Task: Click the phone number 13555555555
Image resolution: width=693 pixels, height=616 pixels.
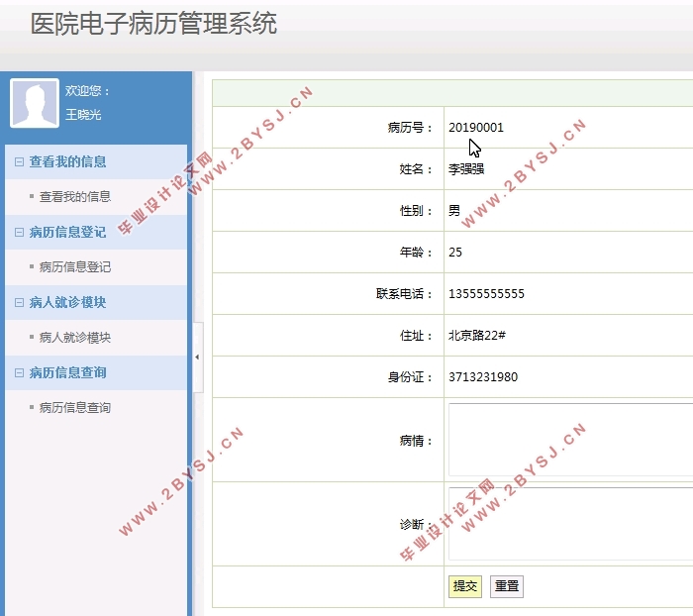Action: coord(486,293)
